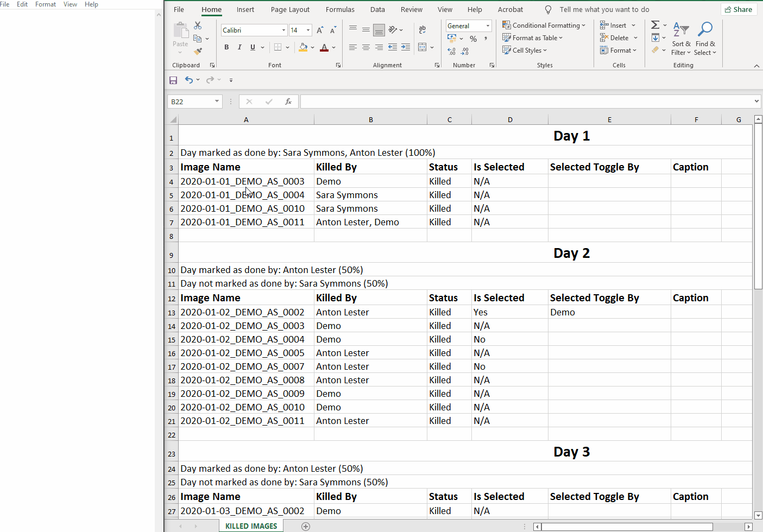Select the KILLED IMAGES sheet tab
Screen dimensions: 763x532
point(251,526)
